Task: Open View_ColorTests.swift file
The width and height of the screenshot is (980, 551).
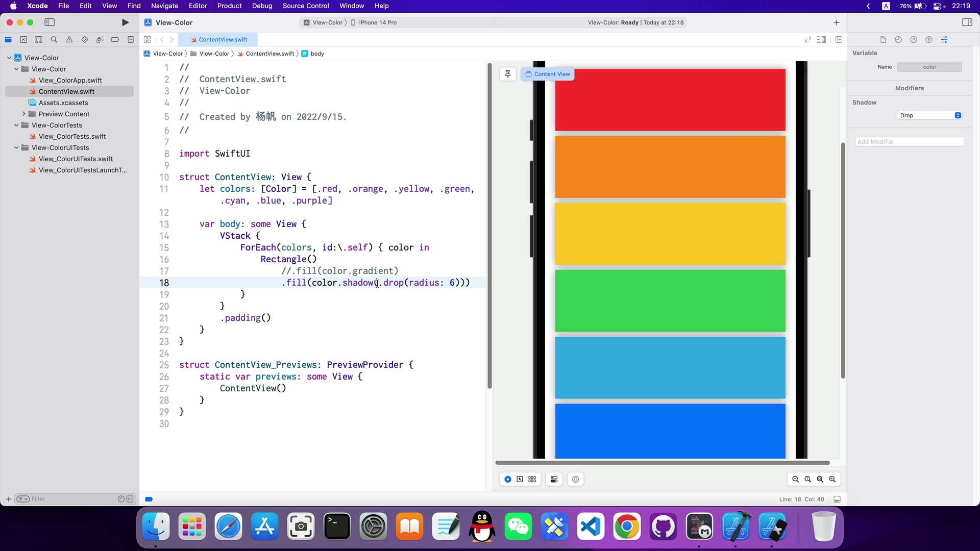Action: click(x=72, y=136)
